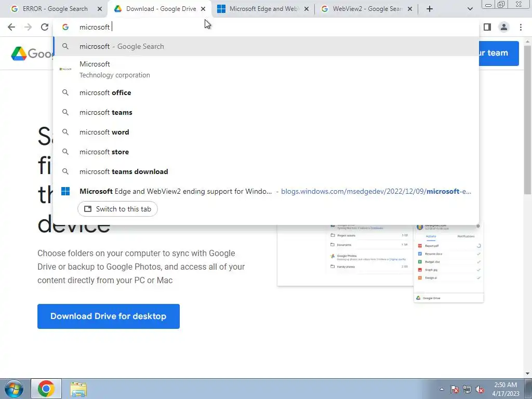Image resolution: width=532 pixels, height=399 pixels.
Task: Go back with the browser back arrow
Action: [x=11, y=27]
